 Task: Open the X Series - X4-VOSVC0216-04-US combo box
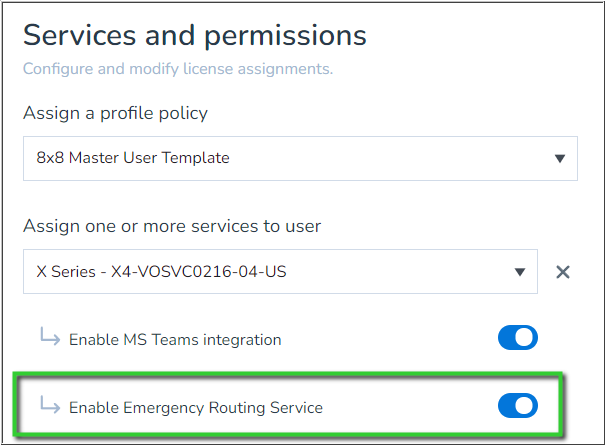(280, 271)
